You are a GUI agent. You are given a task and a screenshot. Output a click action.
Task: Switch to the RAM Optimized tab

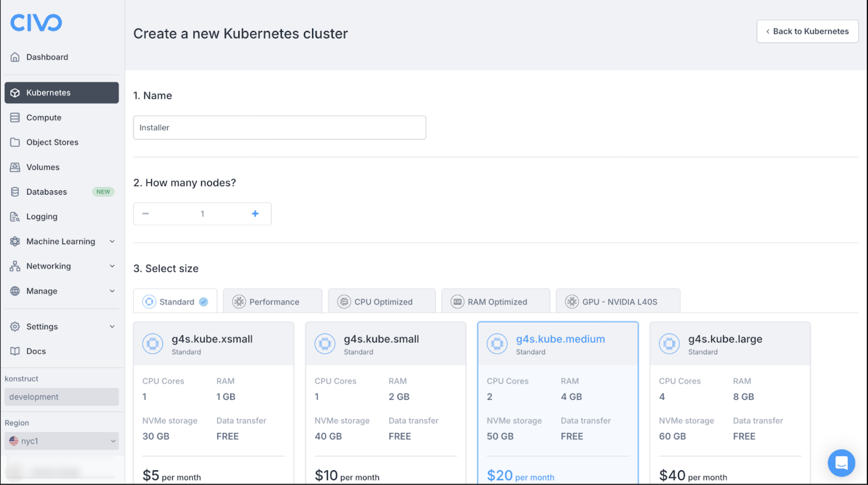pyautogui.click(x=496, y=301)
